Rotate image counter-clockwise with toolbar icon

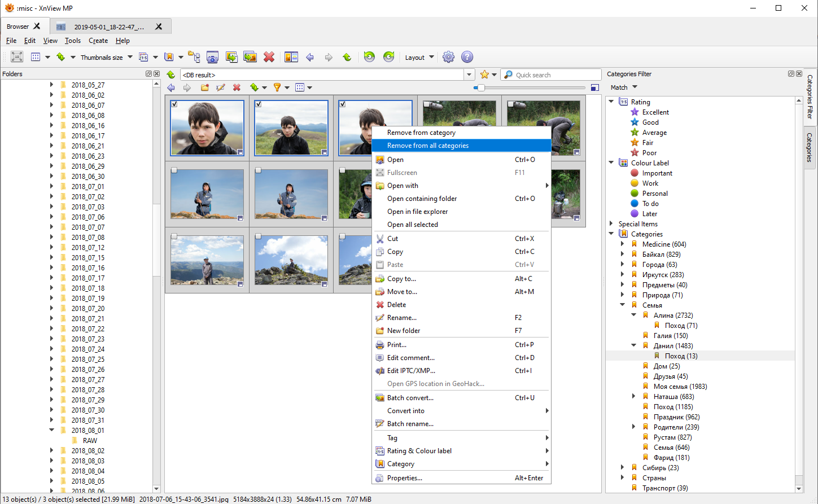[x=369, y=57]
